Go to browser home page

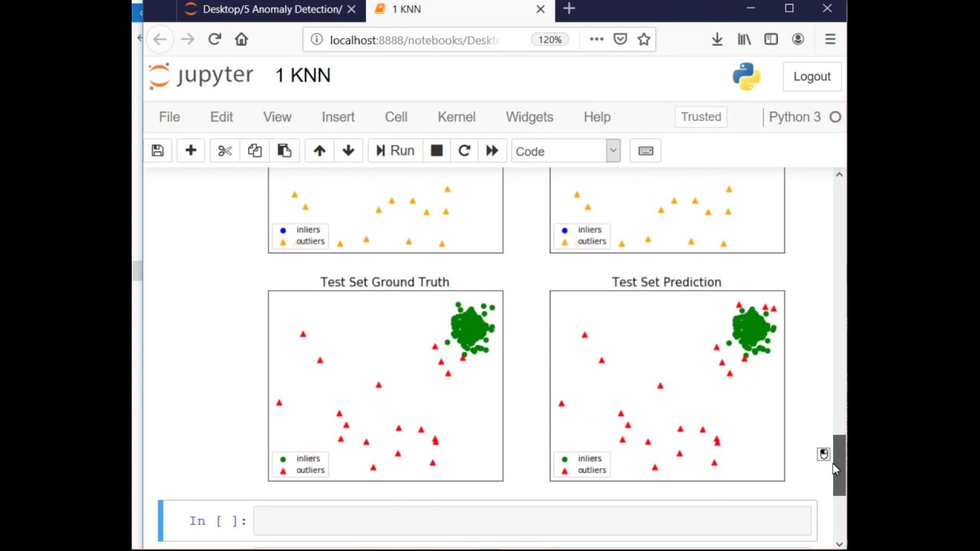tap(241, 39)
